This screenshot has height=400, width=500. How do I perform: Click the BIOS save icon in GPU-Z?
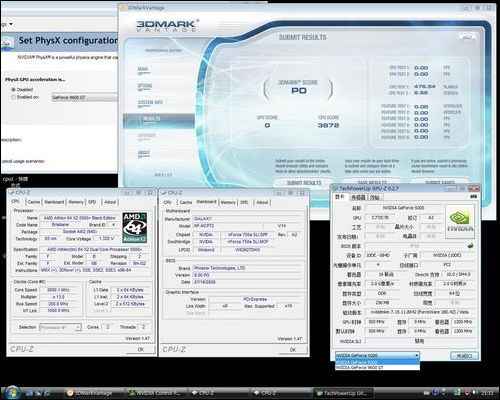tap(471, 246)
